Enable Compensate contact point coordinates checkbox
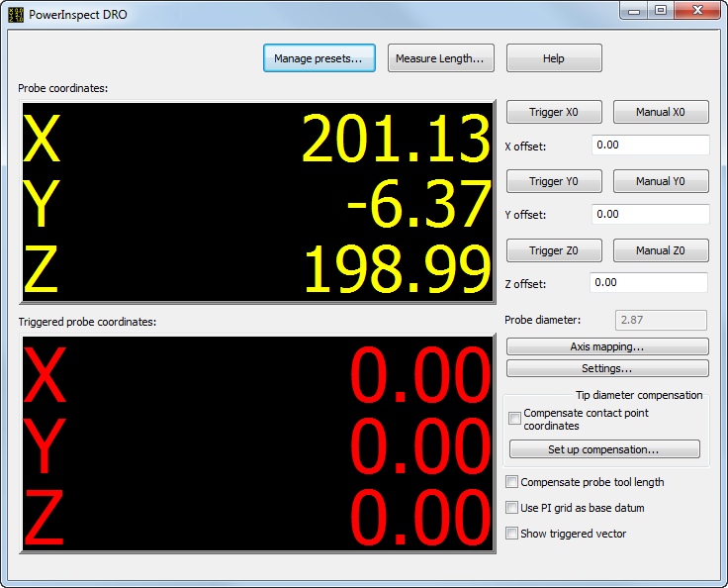 tap(514, 418)
